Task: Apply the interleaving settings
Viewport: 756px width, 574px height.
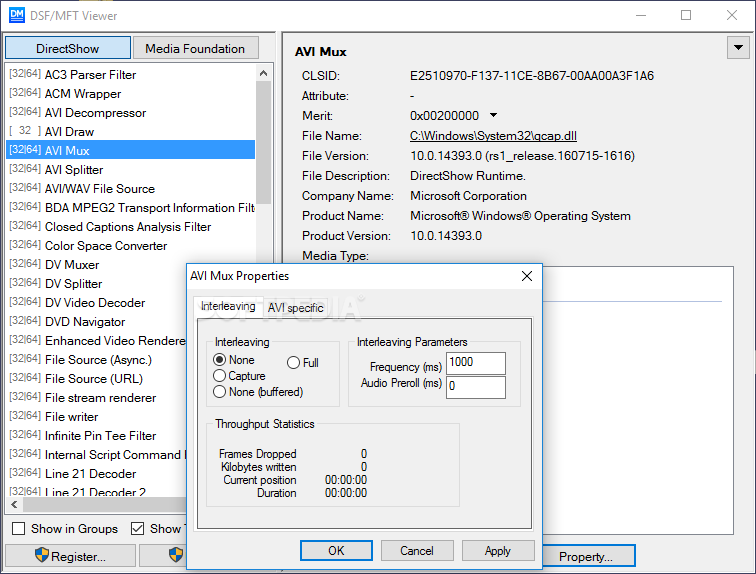Action: 498,550
